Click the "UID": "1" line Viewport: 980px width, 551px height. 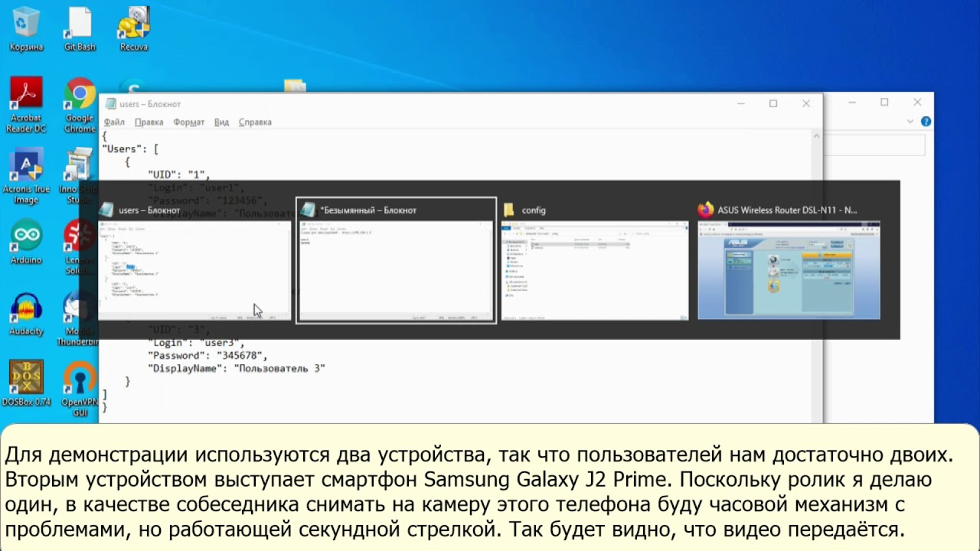(x=178, y=174)
